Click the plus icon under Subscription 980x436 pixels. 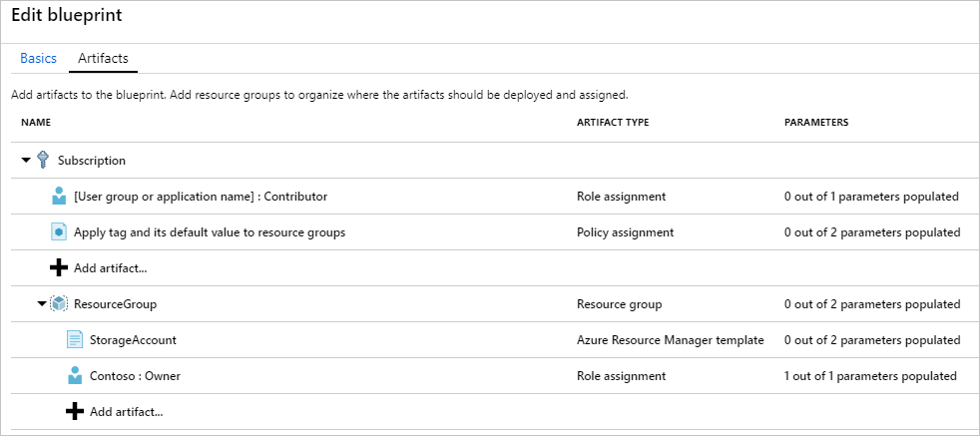(x=59, y=267)
